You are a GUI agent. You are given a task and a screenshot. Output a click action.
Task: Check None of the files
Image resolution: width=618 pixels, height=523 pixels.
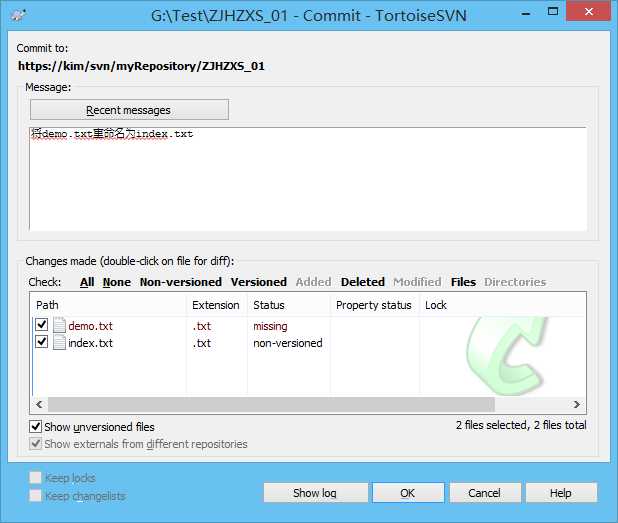click(x=117, y=282)
